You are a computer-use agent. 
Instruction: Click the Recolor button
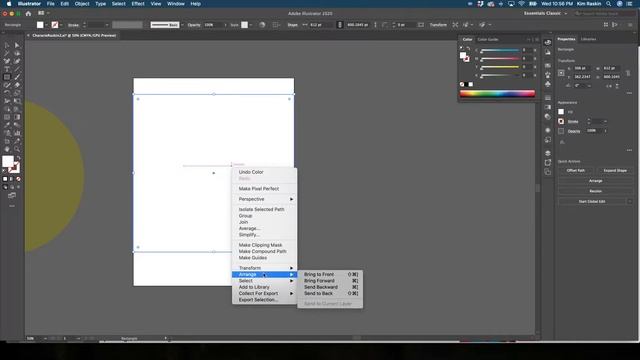pyautogui.click(x=596, y=191)
